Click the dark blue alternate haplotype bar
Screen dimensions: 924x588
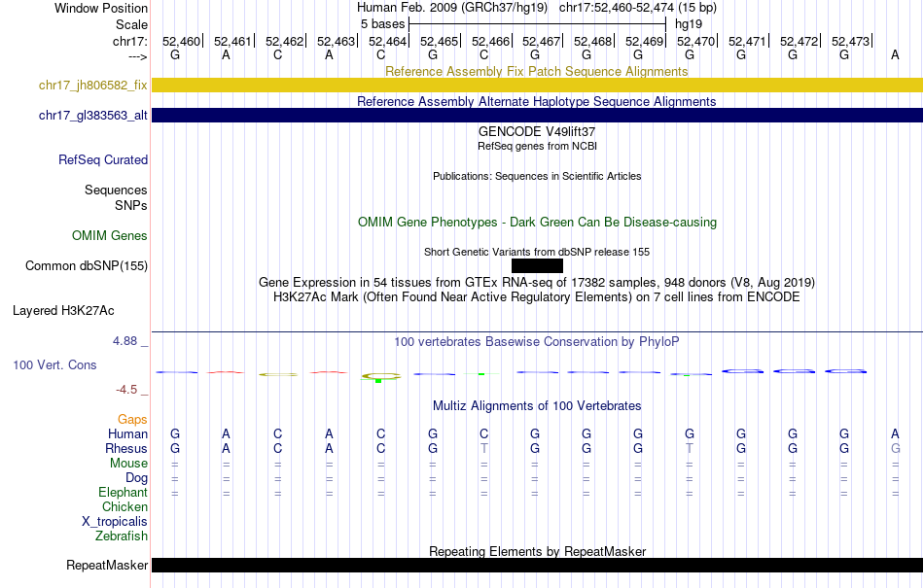point(537,115)
